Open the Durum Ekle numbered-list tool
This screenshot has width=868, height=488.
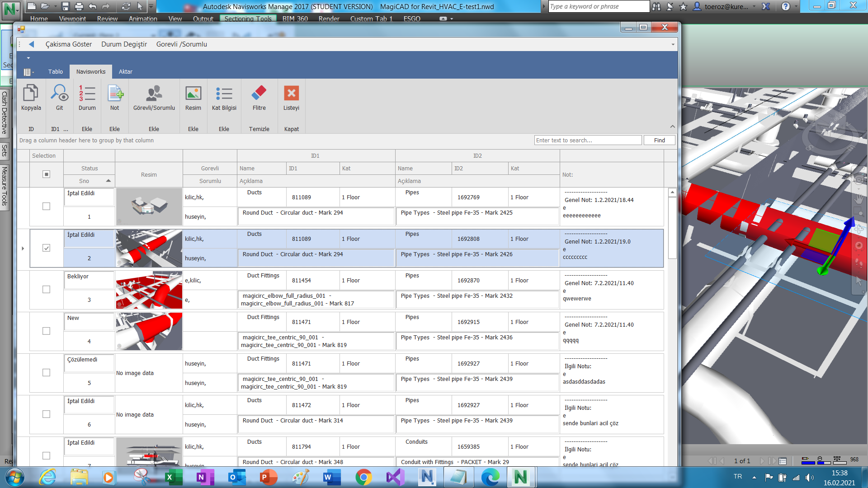point(87,94)
